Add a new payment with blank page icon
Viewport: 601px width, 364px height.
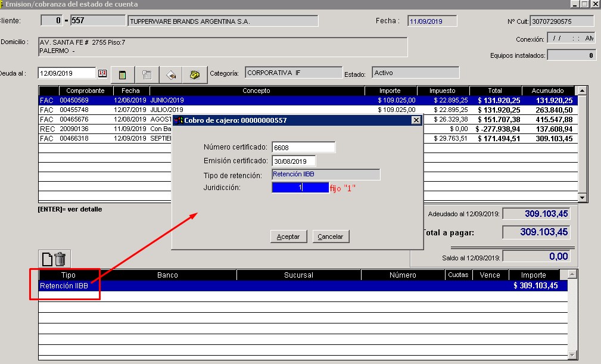pos(46,259)
